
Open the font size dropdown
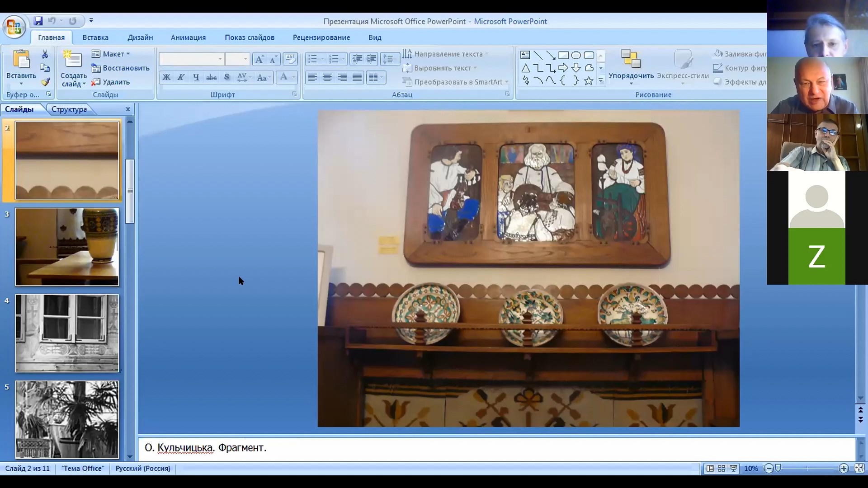point(245,59)
